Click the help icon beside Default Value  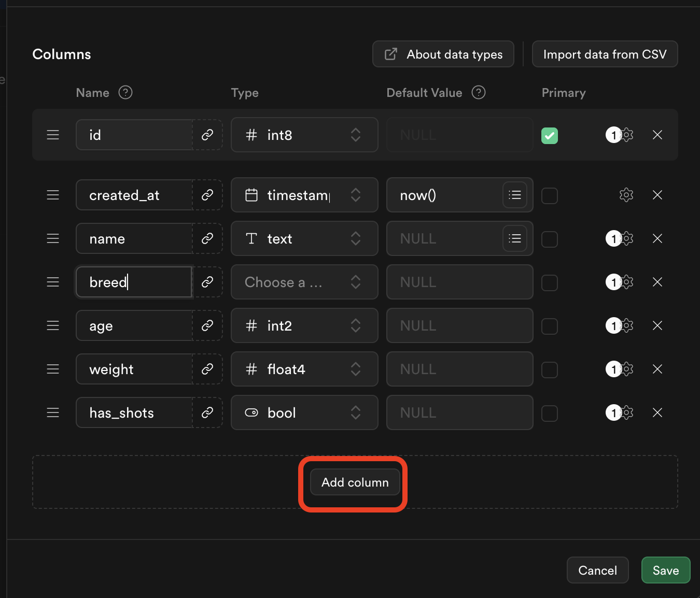[x=479, y=92]
